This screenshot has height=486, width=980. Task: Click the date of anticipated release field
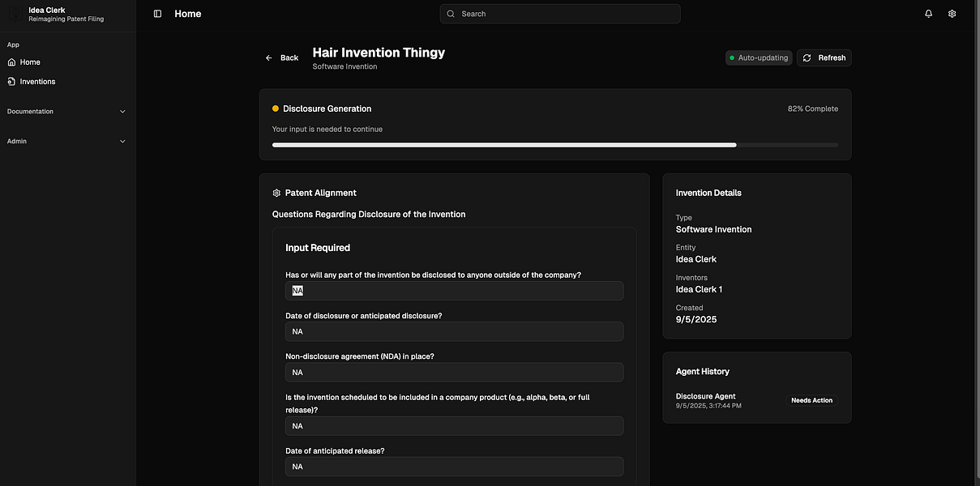coord(454,467)
